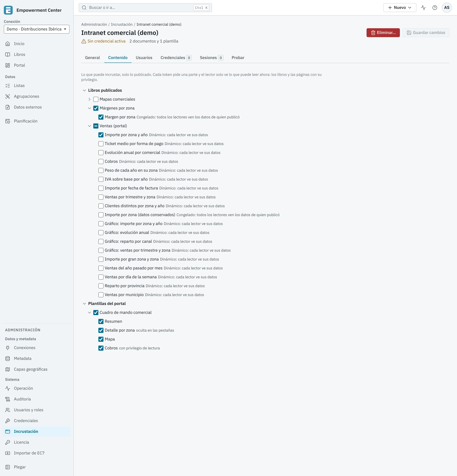Open Importar de EC7 icon
The image size is (457, 476).
pos(8,453)
